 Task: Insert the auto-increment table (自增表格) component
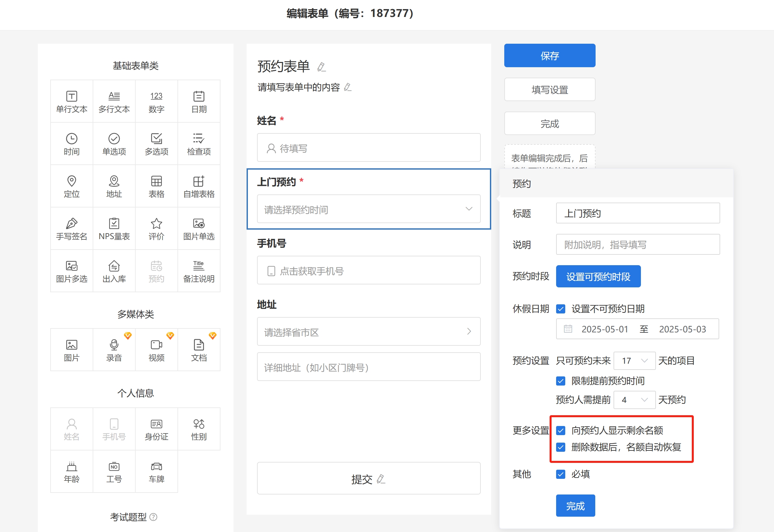point(199,186)
